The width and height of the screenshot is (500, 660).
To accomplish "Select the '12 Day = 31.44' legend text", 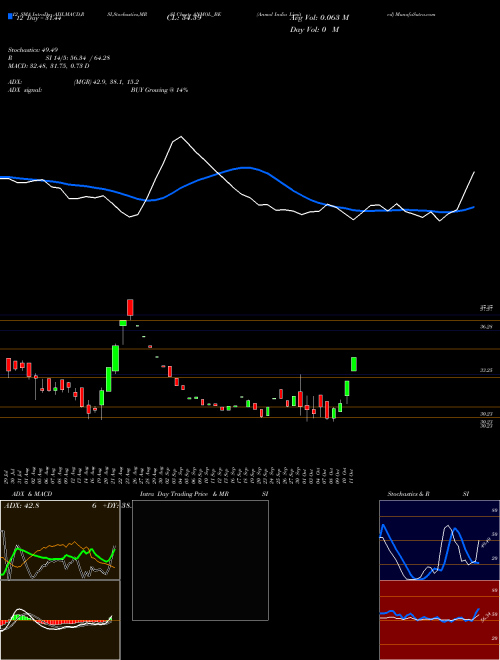I will pyautogui.click(x=39, y=18).
